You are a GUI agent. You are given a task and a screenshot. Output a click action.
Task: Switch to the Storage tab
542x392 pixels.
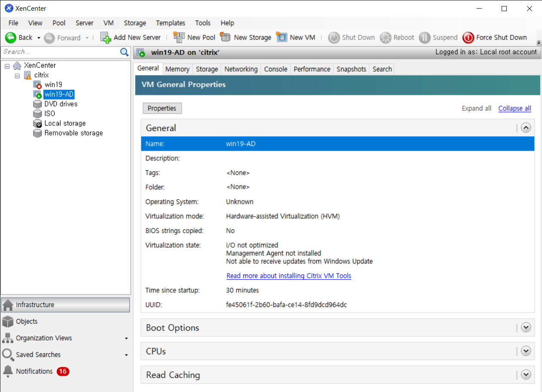coord(207,69)
